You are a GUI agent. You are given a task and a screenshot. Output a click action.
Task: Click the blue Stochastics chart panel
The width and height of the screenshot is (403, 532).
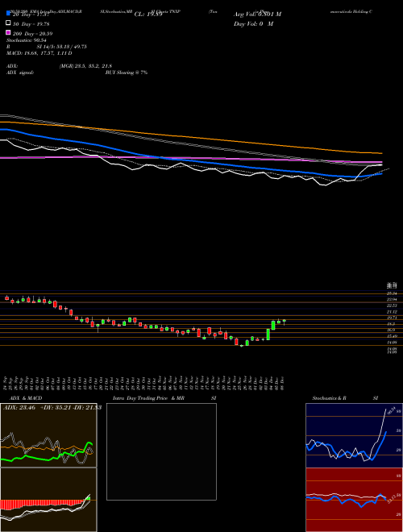[x=354, y=435]
